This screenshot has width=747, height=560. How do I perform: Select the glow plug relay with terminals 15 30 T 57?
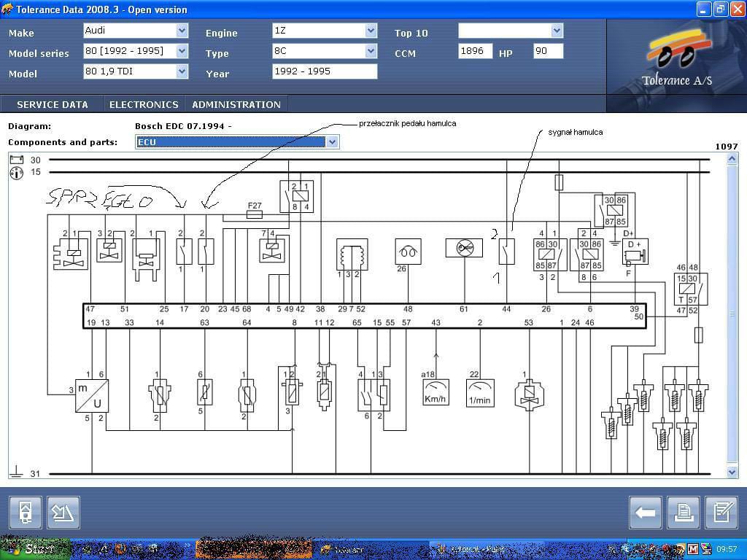click(x=690, y=289)
